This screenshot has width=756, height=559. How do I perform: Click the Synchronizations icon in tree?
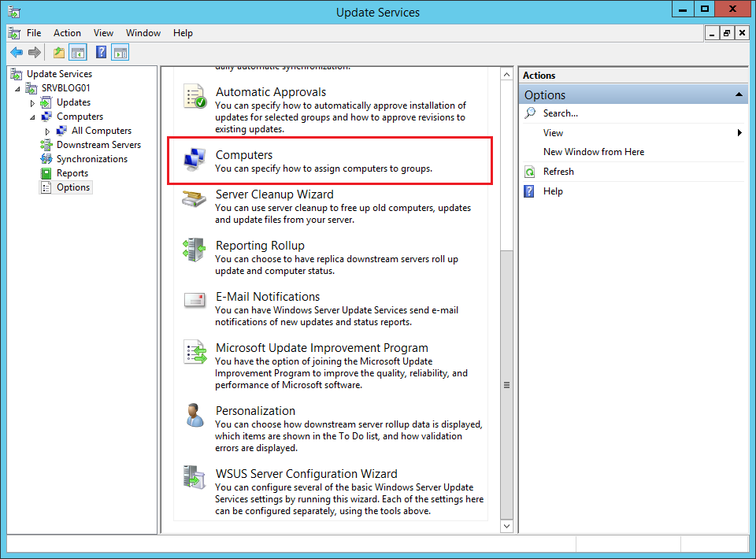(46, 158)
